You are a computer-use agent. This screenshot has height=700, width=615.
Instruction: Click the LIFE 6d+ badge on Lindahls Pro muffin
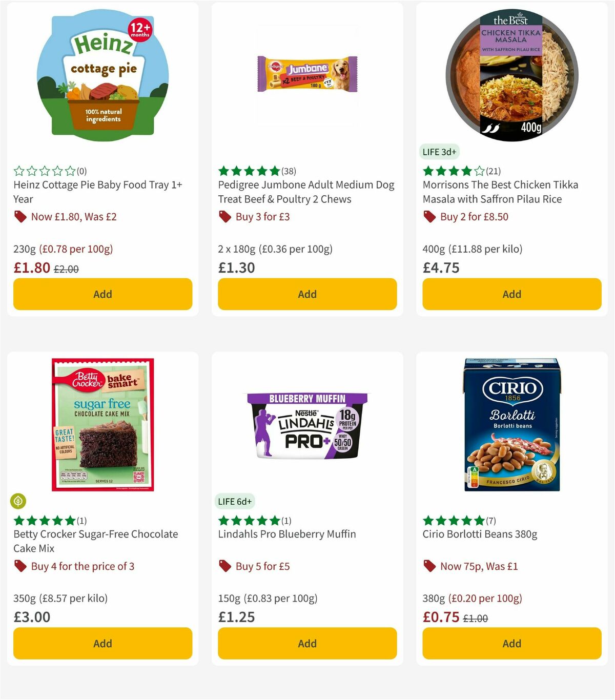[234, 502]
